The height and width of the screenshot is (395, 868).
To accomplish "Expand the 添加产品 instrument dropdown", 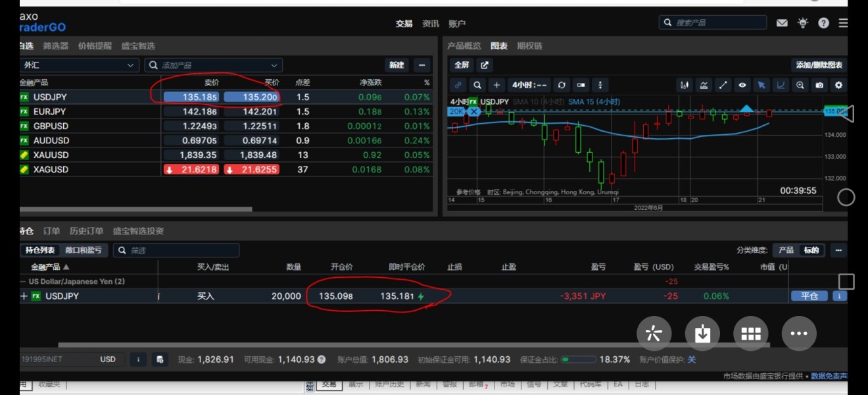I will [x=274, y=65].
